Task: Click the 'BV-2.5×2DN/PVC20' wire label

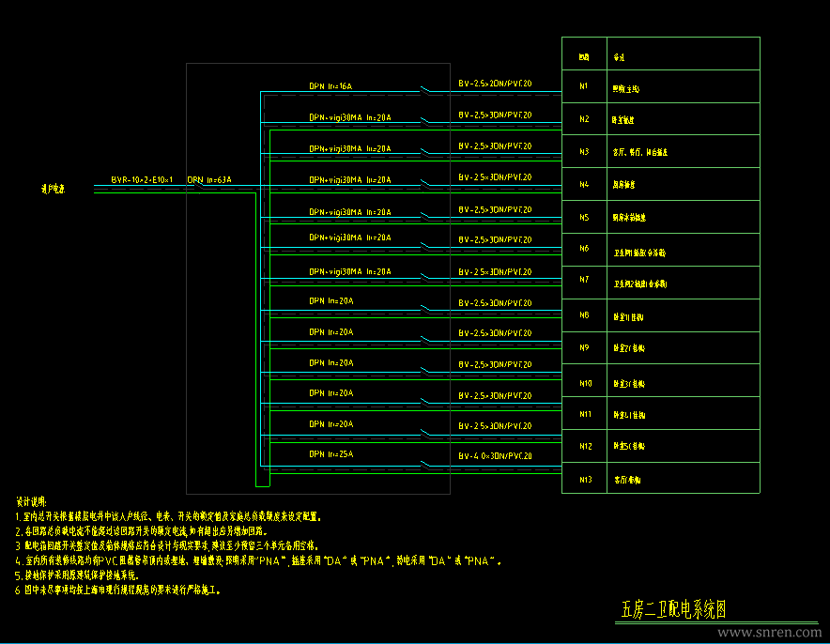Action: pyautogui.click(x=495, y=84)
